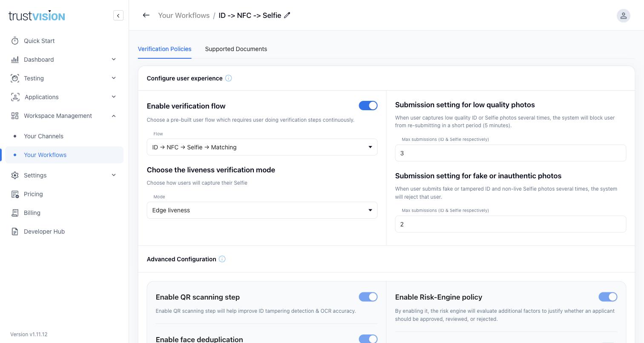Expand the Applications menu chevron
Screen dimensions: 644x343
click(114, 97)
